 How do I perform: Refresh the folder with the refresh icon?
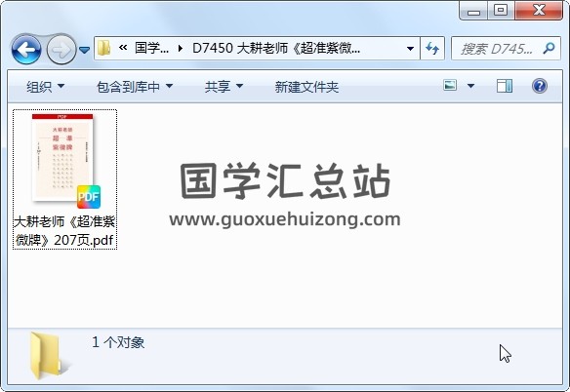(432, 48)
